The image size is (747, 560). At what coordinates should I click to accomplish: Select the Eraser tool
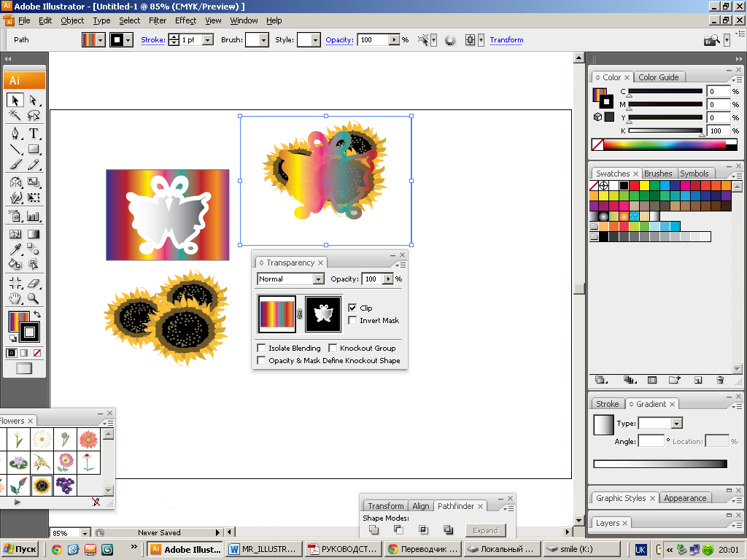coord(33,284)
